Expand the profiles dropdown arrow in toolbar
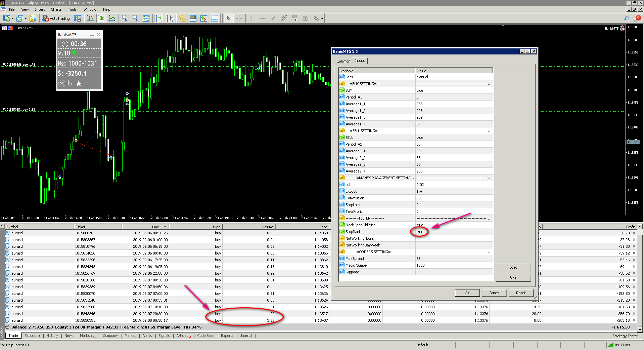Viewport: 644px width, 350px height. pyautogui.click(x=26, y=19)
